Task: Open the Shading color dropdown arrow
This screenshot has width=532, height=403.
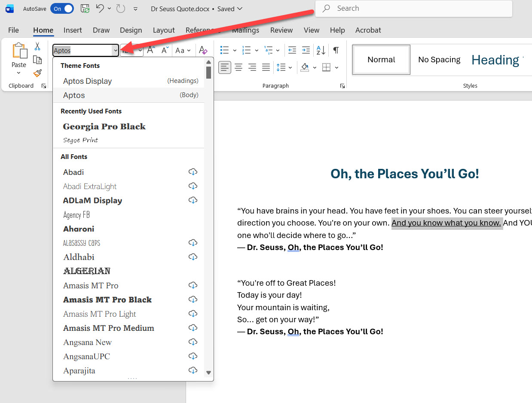Action: 315,67
